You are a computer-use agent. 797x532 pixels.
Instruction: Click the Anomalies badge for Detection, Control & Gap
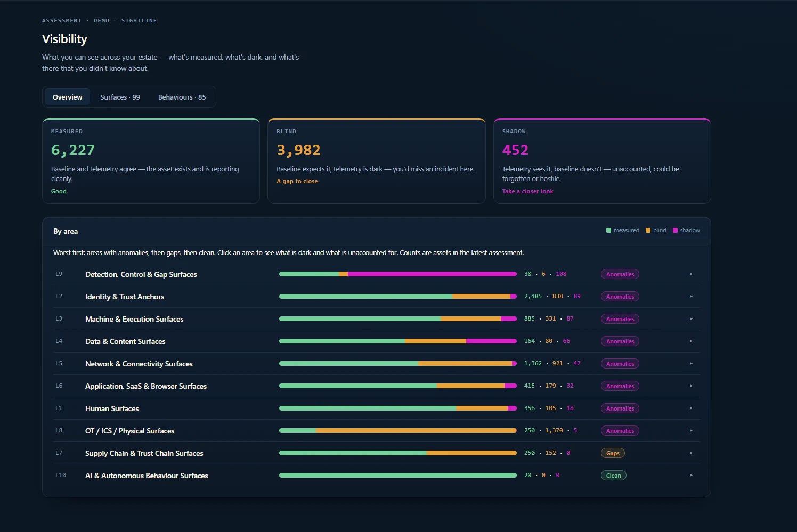(620, 274)
